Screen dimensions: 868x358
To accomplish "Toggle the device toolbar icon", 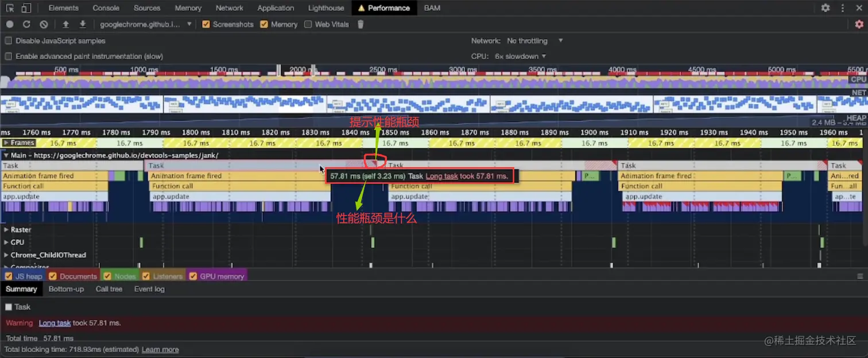I will (x=26, y=8).
